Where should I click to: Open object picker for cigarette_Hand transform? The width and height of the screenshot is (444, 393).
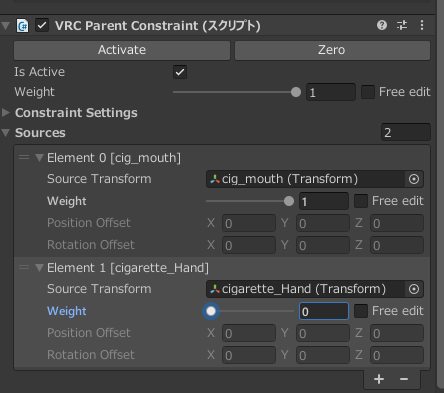[414, 289]
